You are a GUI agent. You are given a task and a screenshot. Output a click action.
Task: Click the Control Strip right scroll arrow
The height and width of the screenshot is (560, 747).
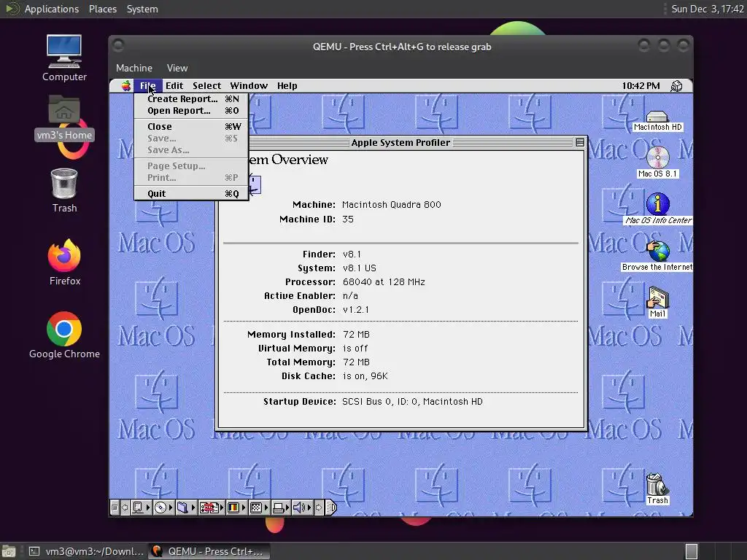[320, 507]
